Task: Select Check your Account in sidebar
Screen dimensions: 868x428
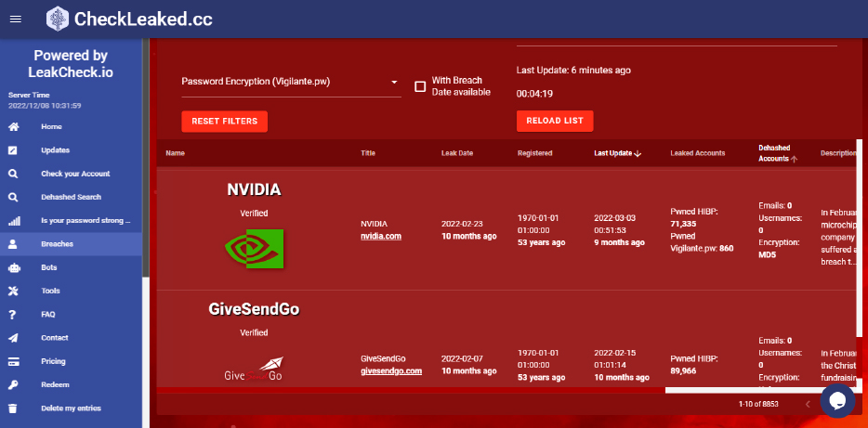Action: [71, 174]
